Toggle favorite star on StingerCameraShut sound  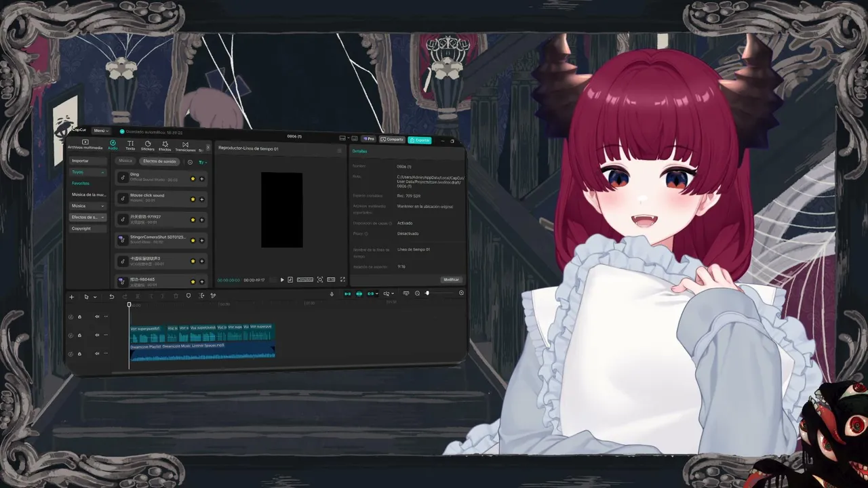click(193, 240)
